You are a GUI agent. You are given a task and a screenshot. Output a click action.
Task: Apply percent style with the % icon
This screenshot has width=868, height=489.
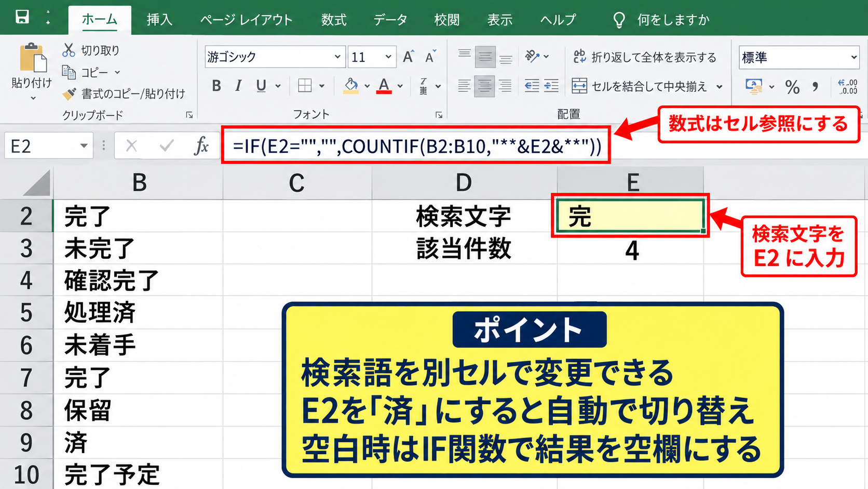tap(792, 87)
